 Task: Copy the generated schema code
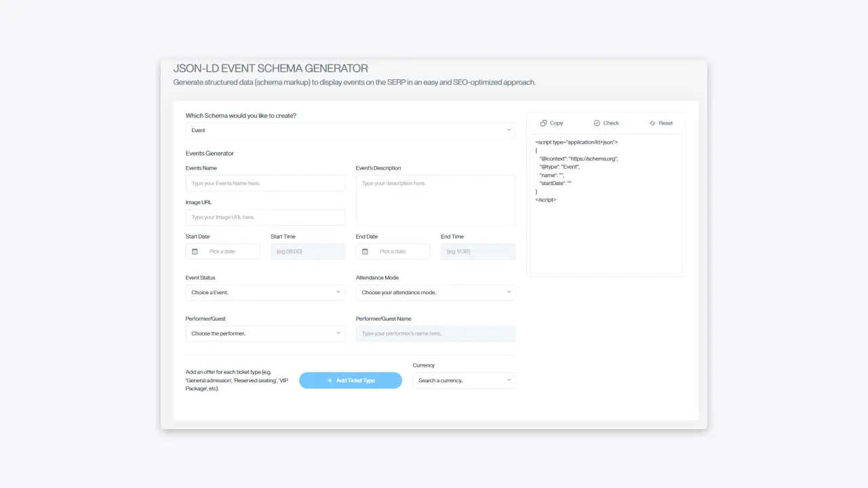(x=551, y=123)
